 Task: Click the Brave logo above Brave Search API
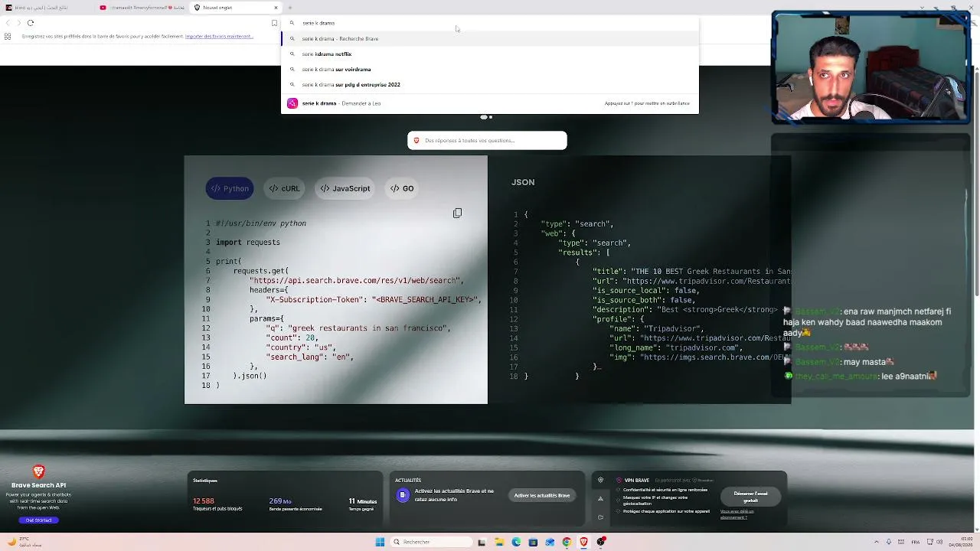pos(38,471)
